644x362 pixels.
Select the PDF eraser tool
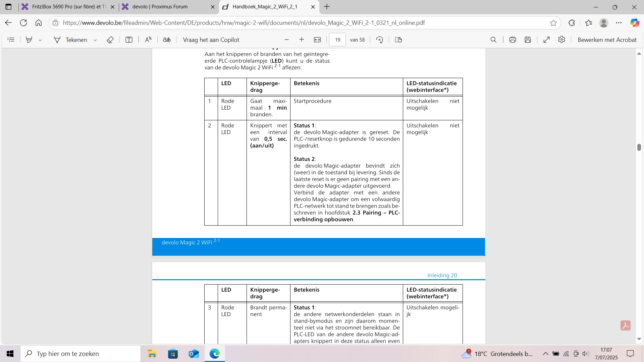pyautogui.click(x=110, y=40)
